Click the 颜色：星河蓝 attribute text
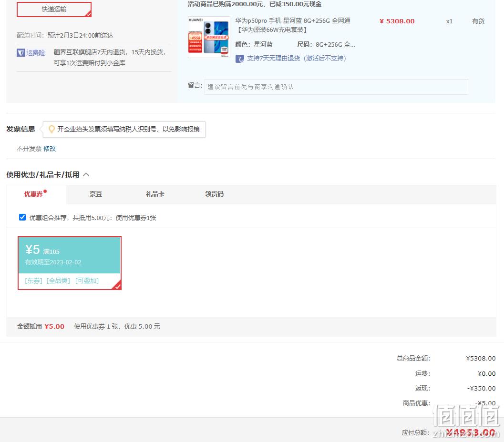This screenshot has width=504, height=442. (x=254, y=44)
